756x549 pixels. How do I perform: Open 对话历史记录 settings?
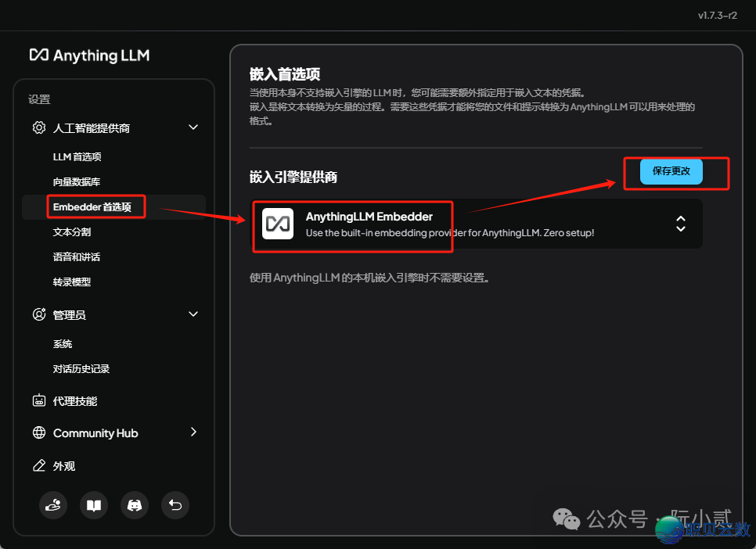[x=81, y=367]
